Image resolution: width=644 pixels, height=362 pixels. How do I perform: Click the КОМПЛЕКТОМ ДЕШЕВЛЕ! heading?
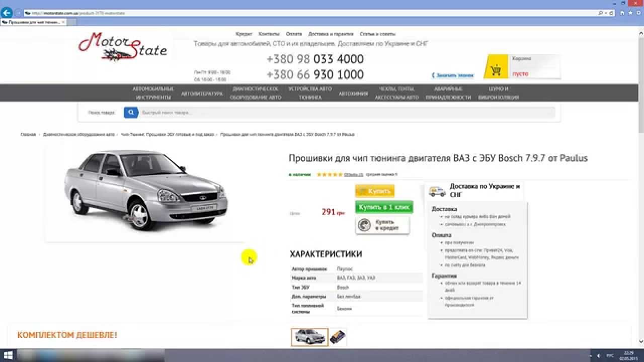pos(67,335)
